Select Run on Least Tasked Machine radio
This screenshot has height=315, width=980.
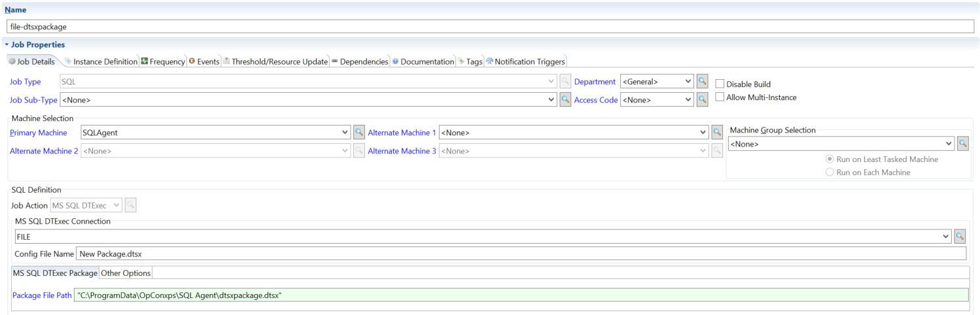830,159
